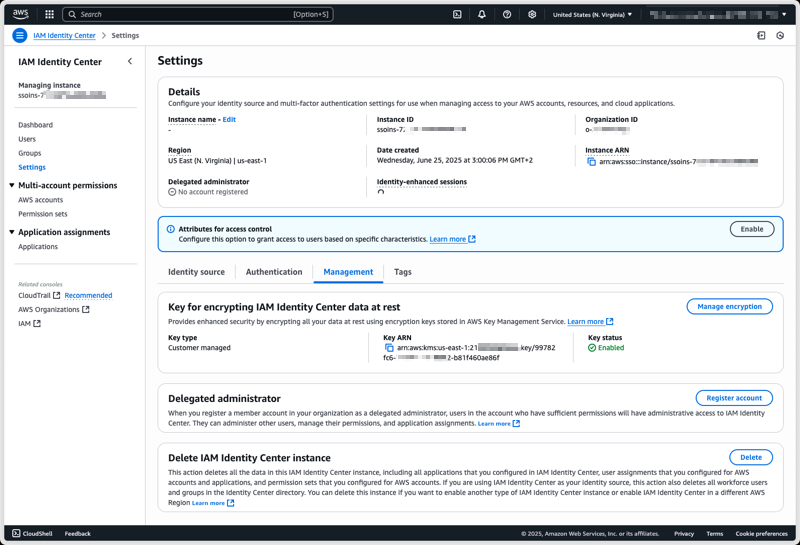Open the top bar settings gear icon
Viewport: 800px width, 545px height.
(x=532, y=15)
